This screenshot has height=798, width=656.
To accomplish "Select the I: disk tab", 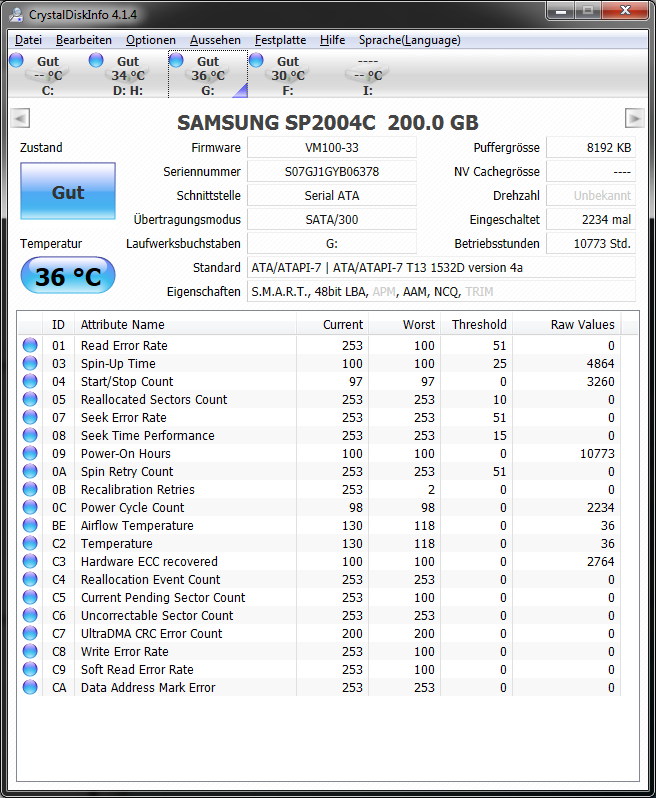I will 367,75.
